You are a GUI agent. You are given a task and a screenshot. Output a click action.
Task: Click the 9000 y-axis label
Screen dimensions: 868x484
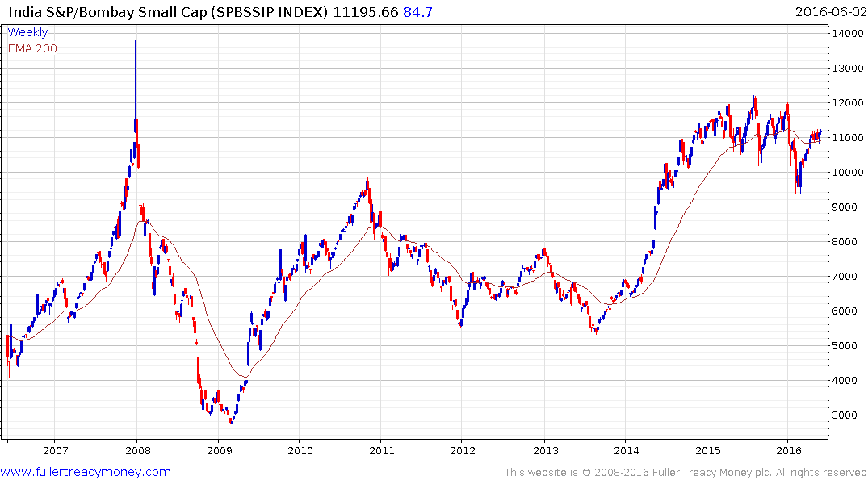[845, 207]
